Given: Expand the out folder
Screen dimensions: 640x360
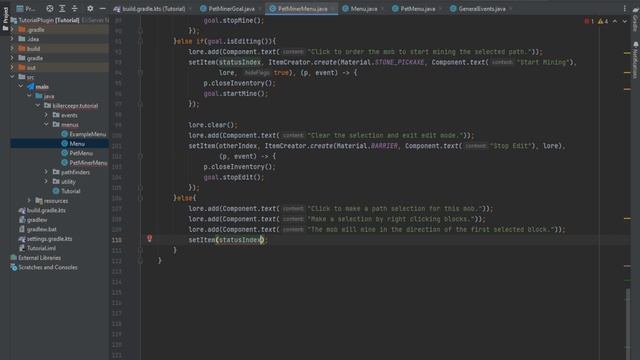Looking at the screenshot, I should [x=12, y=67].
